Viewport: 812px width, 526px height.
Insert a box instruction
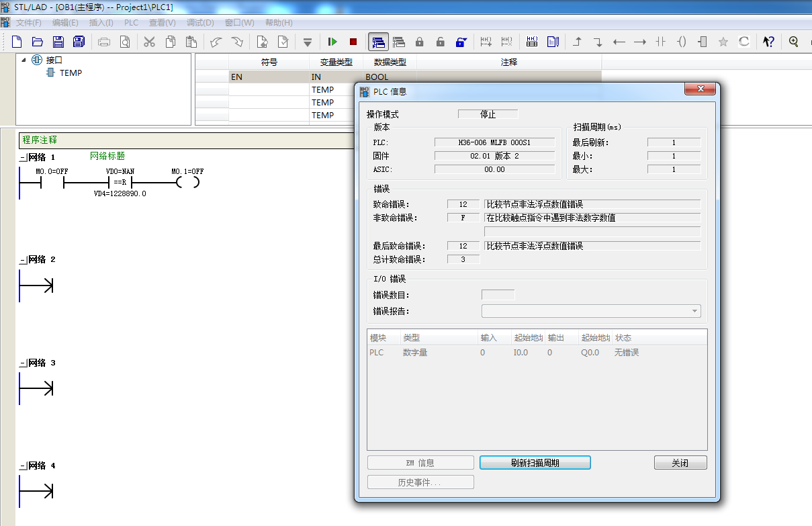pos(703,42)
